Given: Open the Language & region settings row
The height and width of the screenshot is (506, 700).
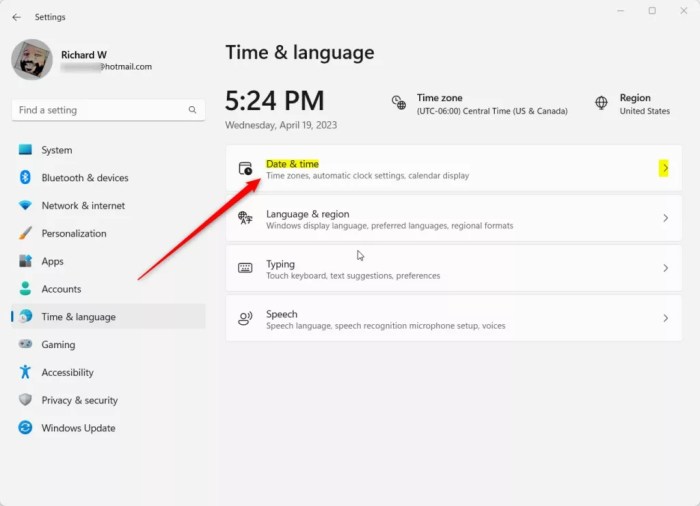Looking at the screenshot, I should 454,218.
